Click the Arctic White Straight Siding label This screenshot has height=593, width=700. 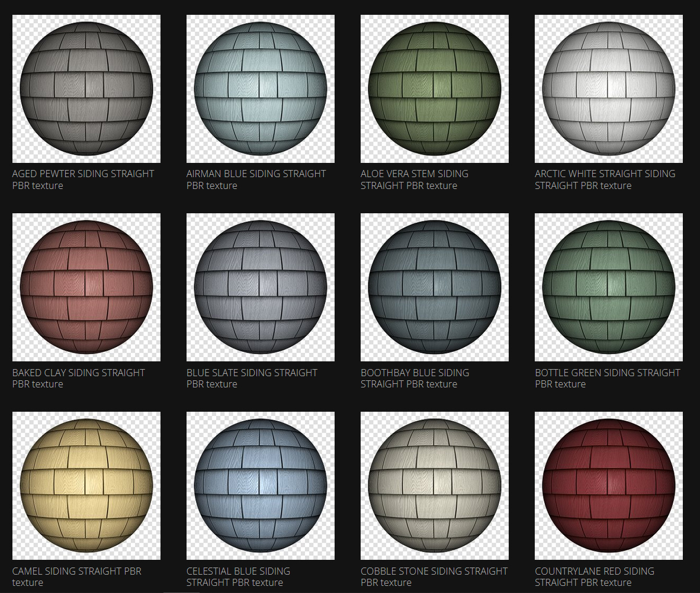605,179
